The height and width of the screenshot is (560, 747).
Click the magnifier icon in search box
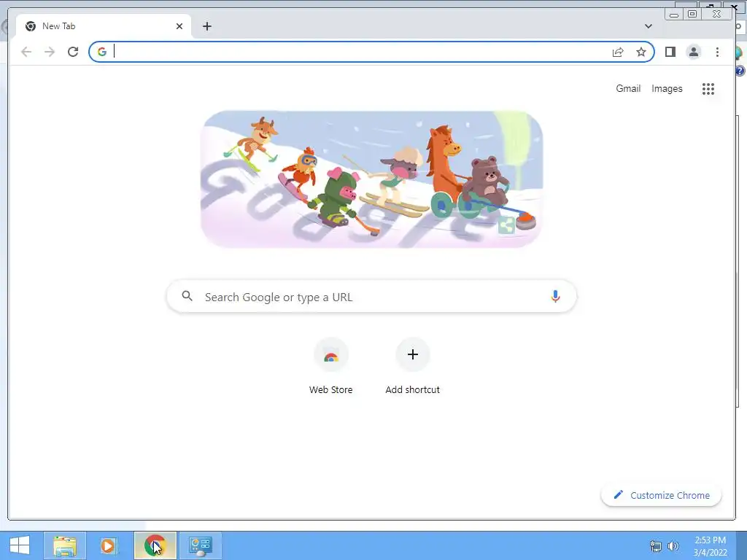pyautogui.click(x=187, y=296)
